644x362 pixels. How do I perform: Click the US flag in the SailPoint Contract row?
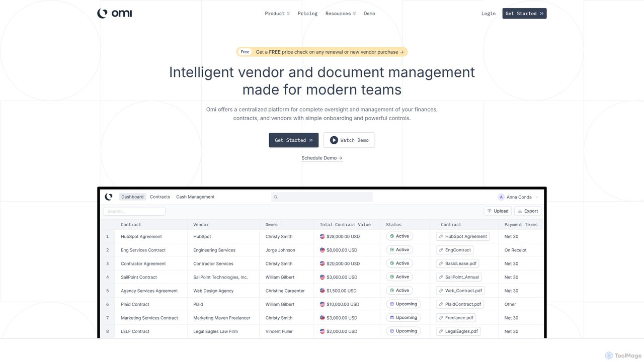(x=323, y=277)
